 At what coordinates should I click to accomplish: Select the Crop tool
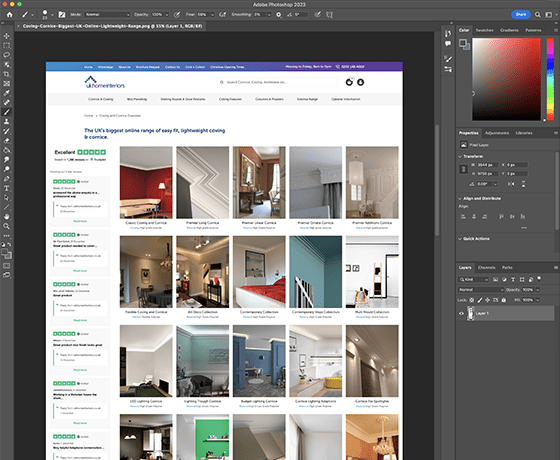tap(6, 74)
